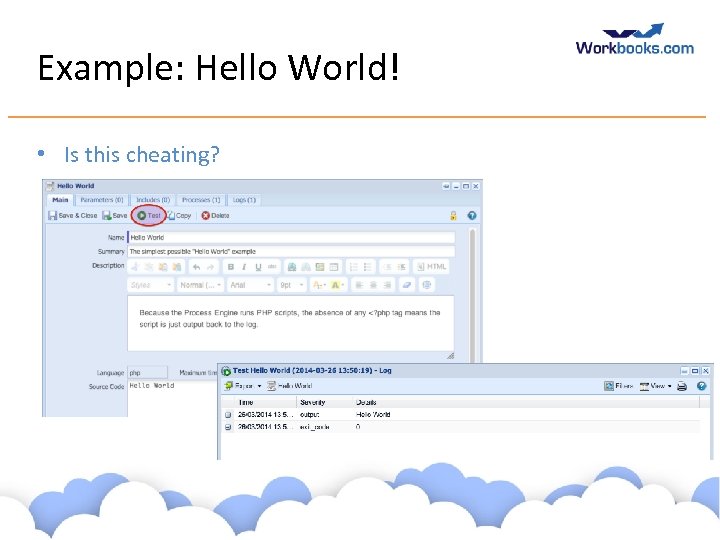The width and height of the screenshot is (720, 540).
Task: Click the Copy toolbar button
Action: [179, 215]
